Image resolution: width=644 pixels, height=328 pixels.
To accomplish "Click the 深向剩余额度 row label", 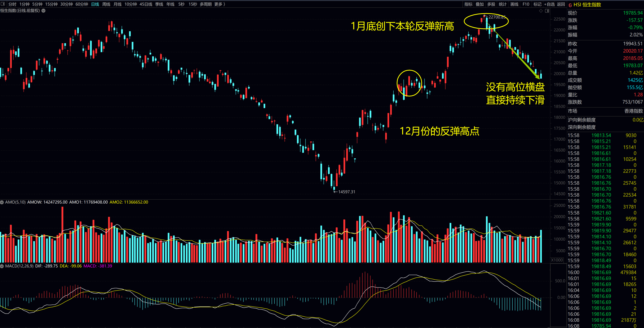I will (x=582, y=127).
